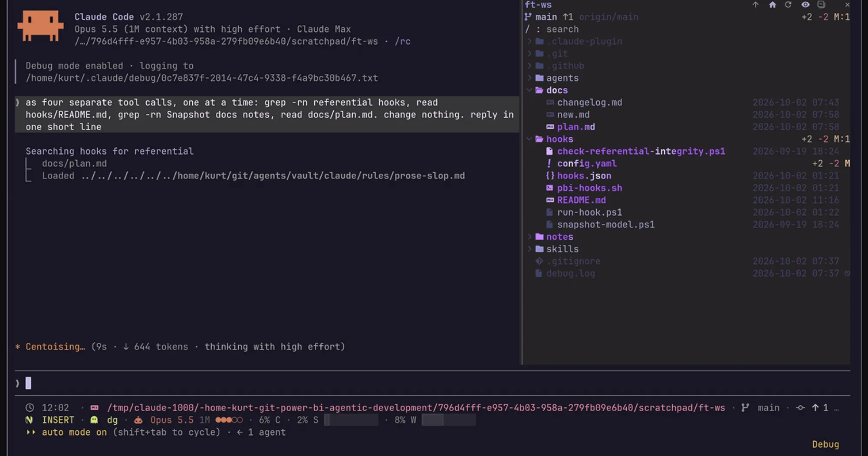Click the home icon in file panel
Viewport: 868px width, 456px height.
(x=772, y=5)
